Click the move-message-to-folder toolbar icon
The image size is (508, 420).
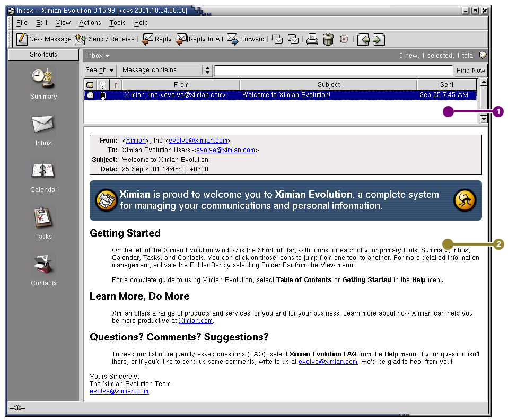277,40
